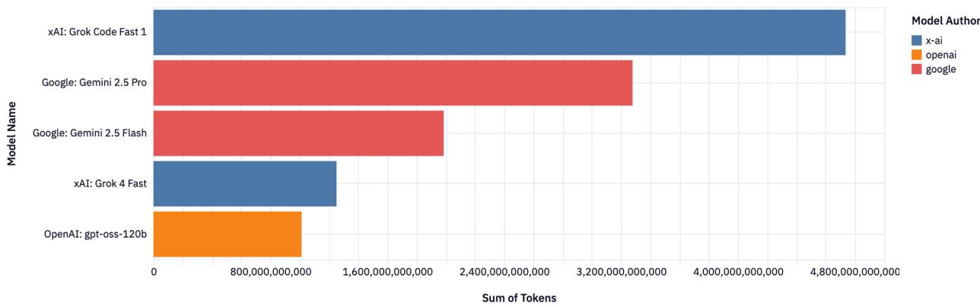Viewport: 980px width, 307px height.
Task: Click the 'xAI: Grok Code Fast 1' axis label
Action: 97,32
